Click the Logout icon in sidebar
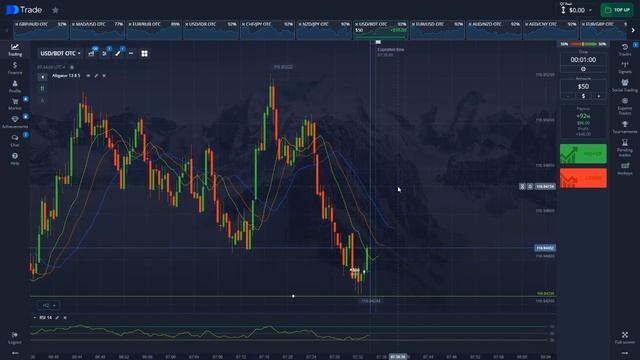The height and width of the screenshot is (360, 640). tap(15, 338)
